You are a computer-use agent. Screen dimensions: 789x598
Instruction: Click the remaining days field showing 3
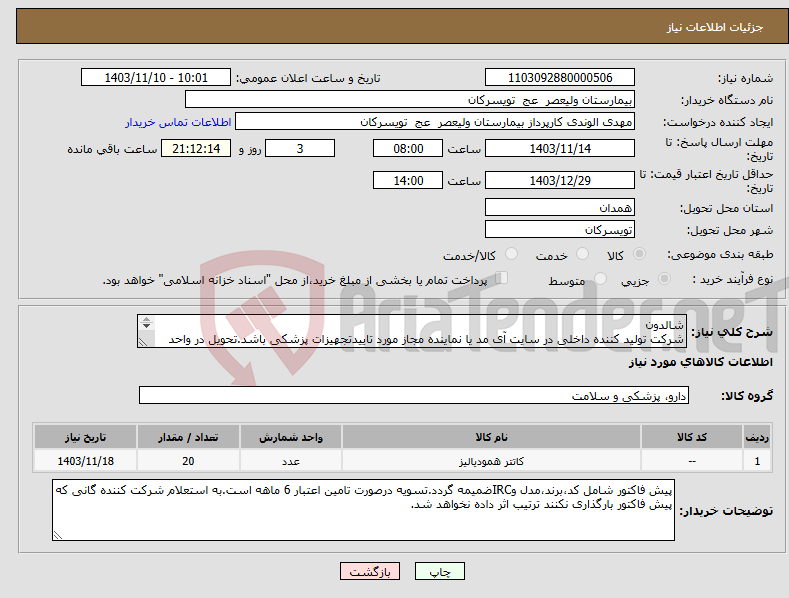point(300,148)
